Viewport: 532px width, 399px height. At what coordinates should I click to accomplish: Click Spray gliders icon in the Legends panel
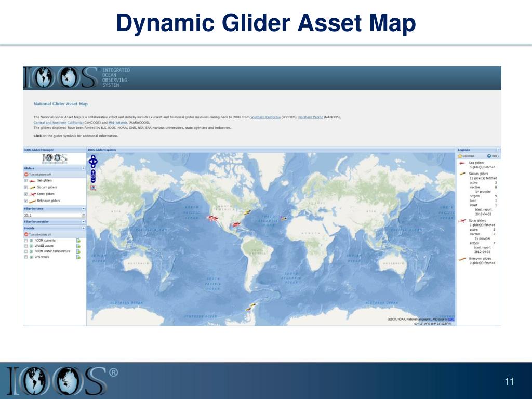tap(462, 221)
